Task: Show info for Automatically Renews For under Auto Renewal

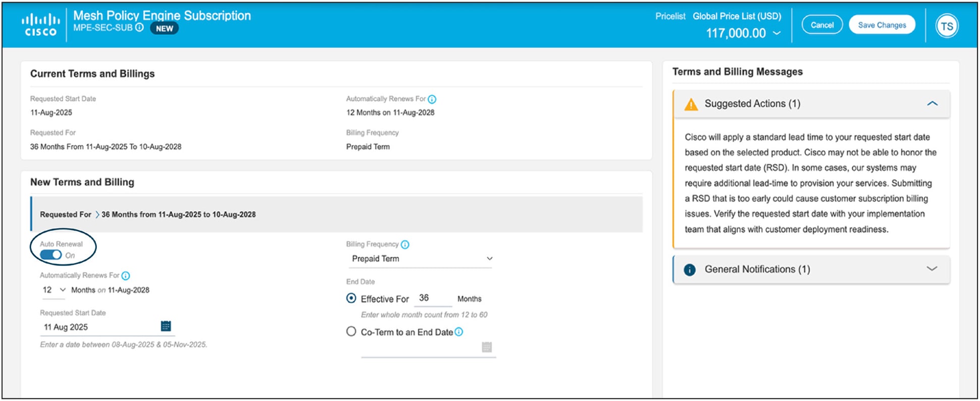Action: click(126, 276)
